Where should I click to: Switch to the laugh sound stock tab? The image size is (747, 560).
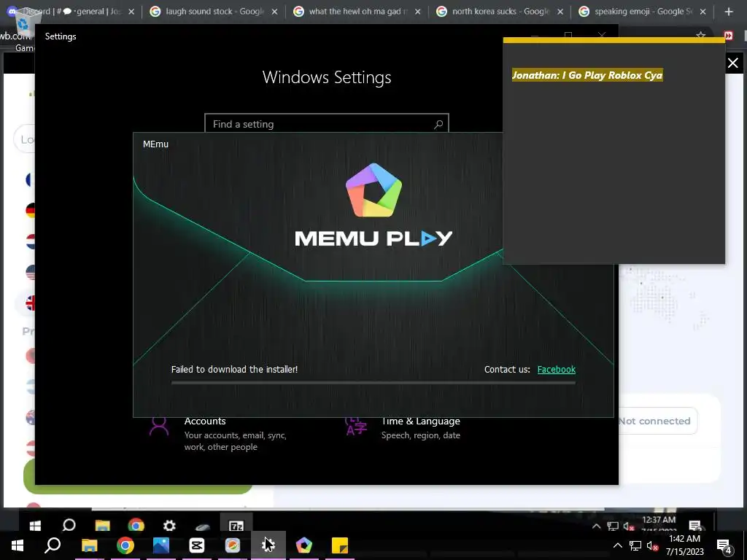pyautogui.click(x=214, y=12)
